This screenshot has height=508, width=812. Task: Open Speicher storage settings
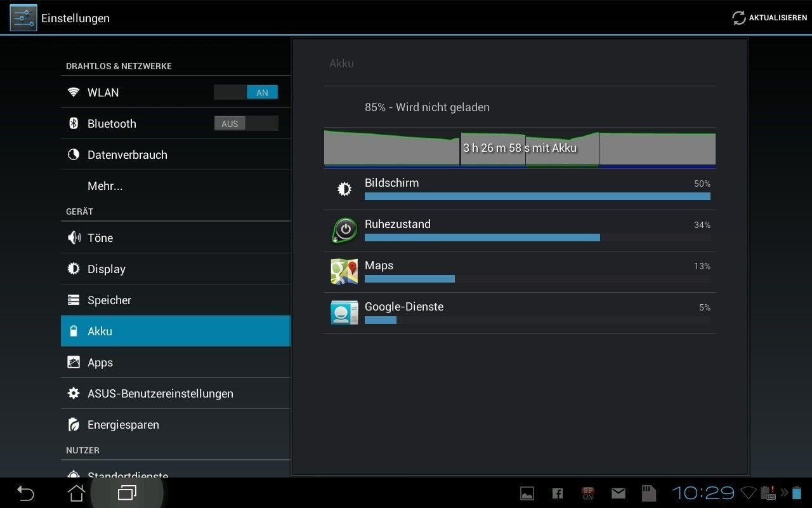click(x=176, y=300)
